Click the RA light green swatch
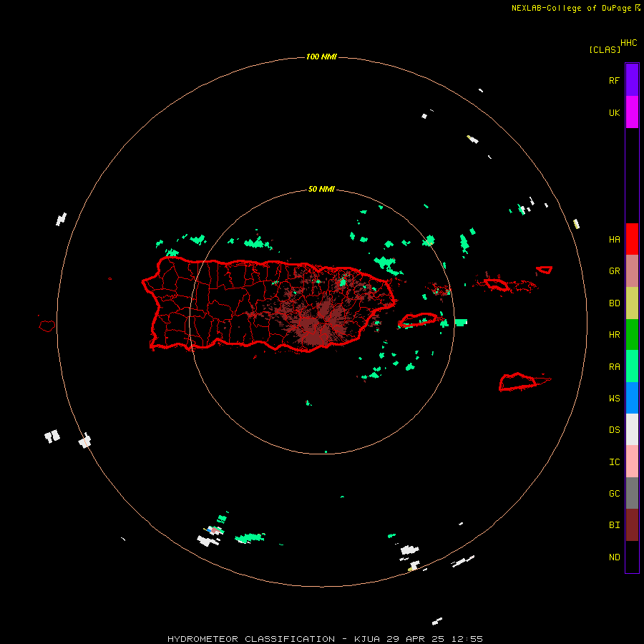The width and height of the screenshot is (644, 644). point(632,366)
